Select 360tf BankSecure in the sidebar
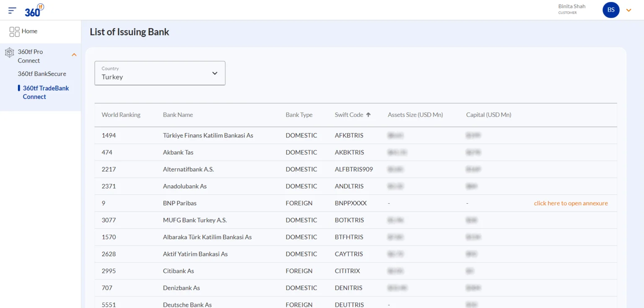The height and width of the screenshot is (308, 644). [42, 73]
